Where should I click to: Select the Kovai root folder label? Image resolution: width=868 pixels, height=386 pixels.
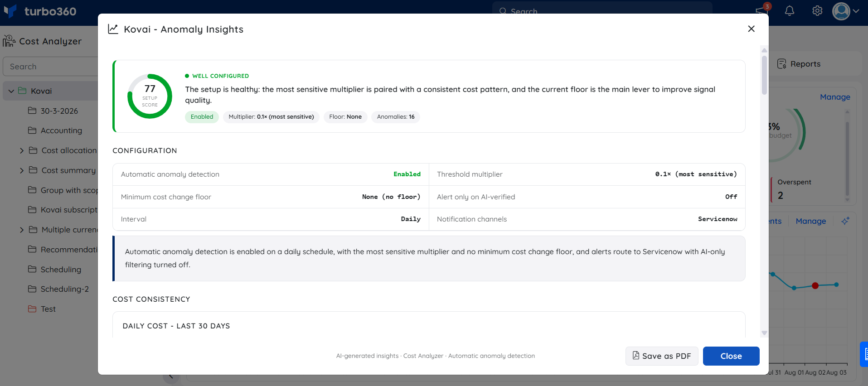41,91
